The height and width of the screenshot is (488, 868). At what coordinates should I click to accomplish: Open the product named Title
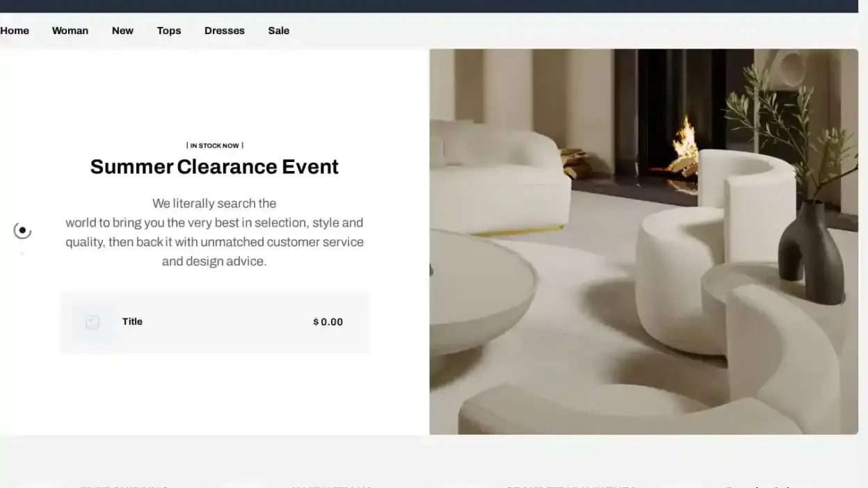coord(132,321)
